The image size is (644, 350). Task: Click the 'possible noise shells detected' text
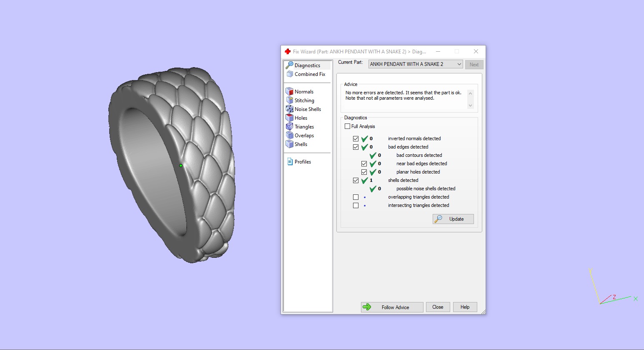click(426, 189)
